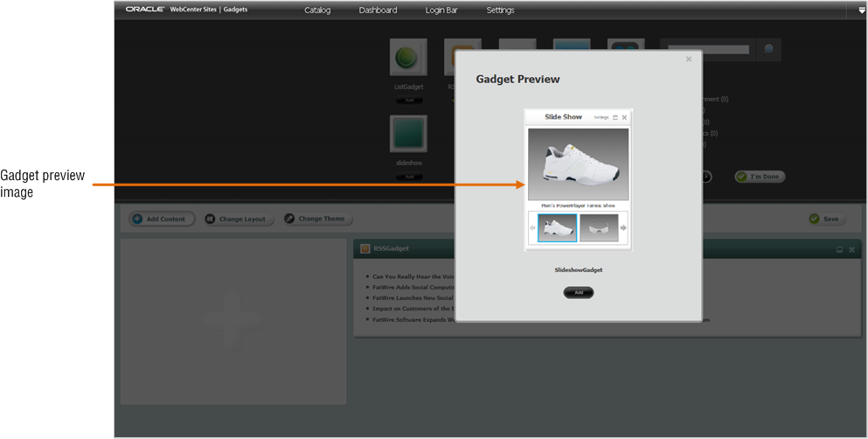Close the Slide Show gadget preview

[624, 117]
